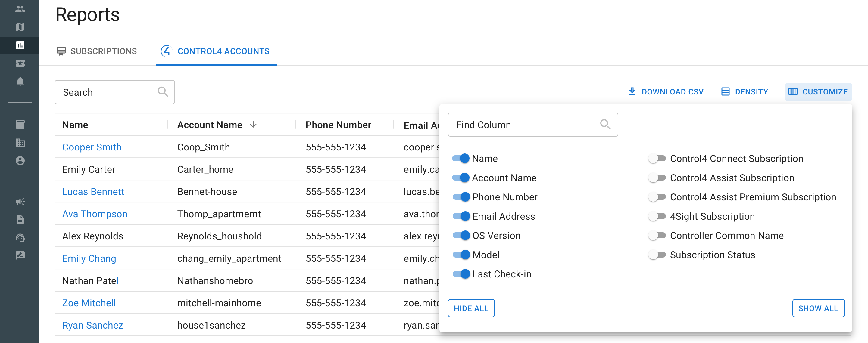Select the Emily Carter name cell
The height and width of the screenshot is (343, 868).
click(x=89, y=169)
